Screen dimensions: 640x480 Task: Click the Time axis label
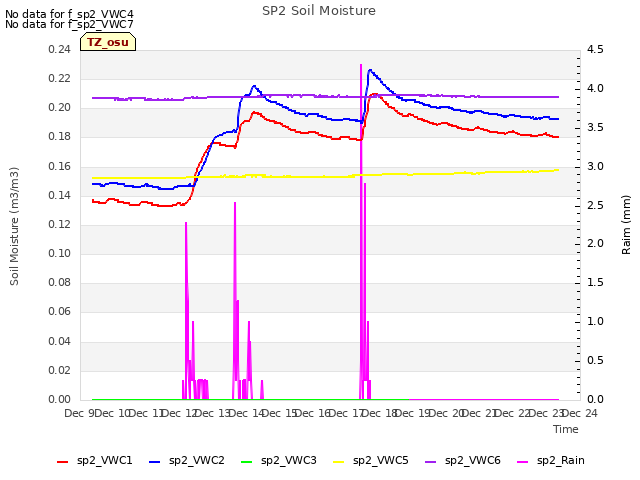click(566, 429)
